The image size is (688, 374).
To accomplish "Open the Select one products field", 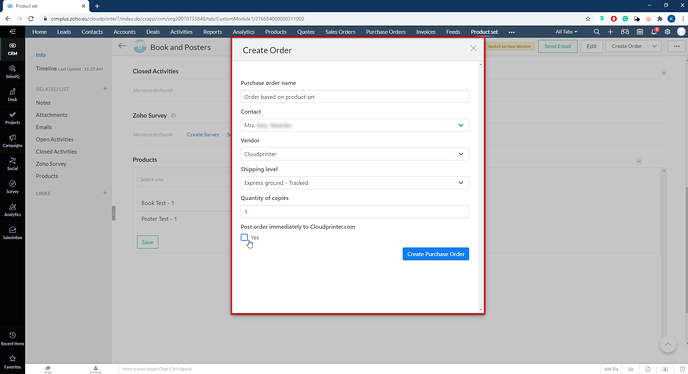I will click(x=184, y=180).
